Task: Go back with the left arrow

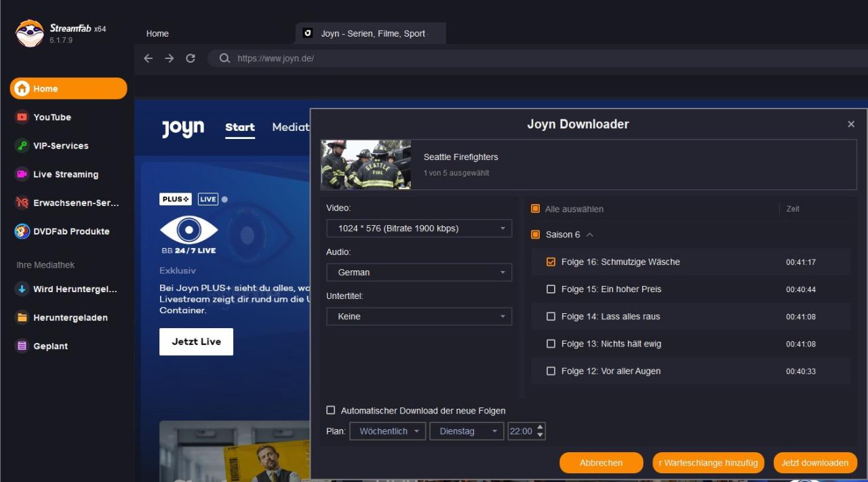Action: [x=149, y=58]
